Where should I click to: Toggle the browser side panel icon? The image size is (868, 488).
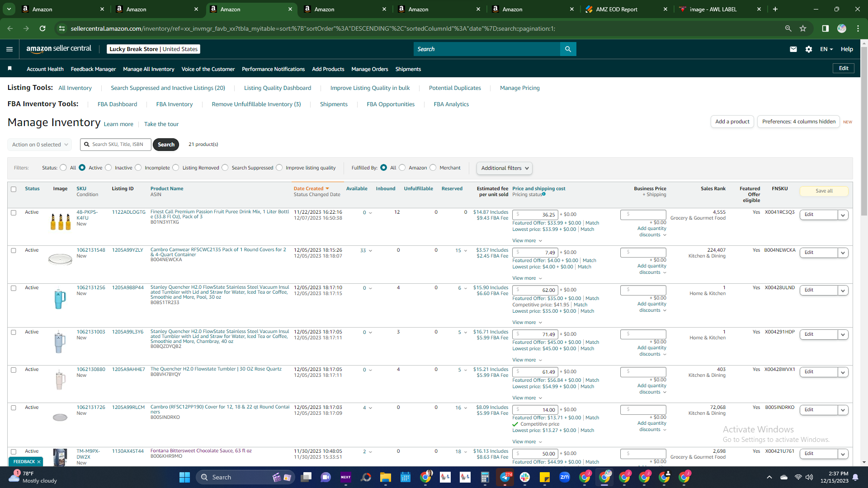point(825,28)
